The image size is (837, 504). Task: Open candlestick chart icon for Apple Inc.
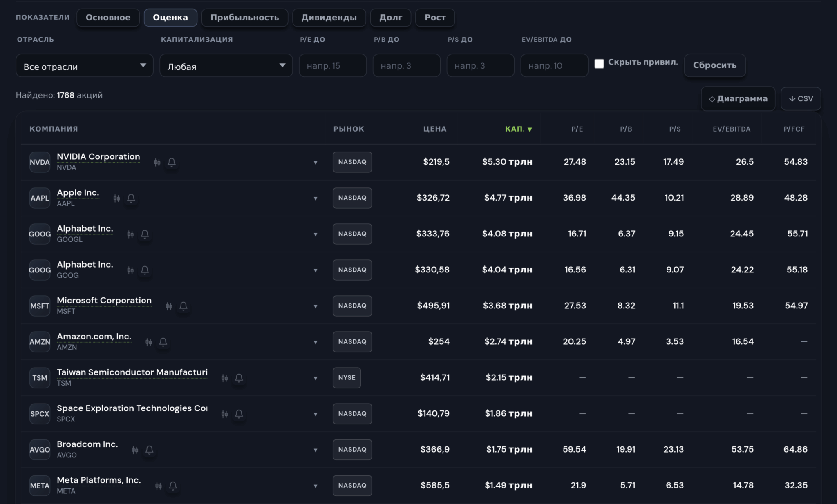[116, 198]
